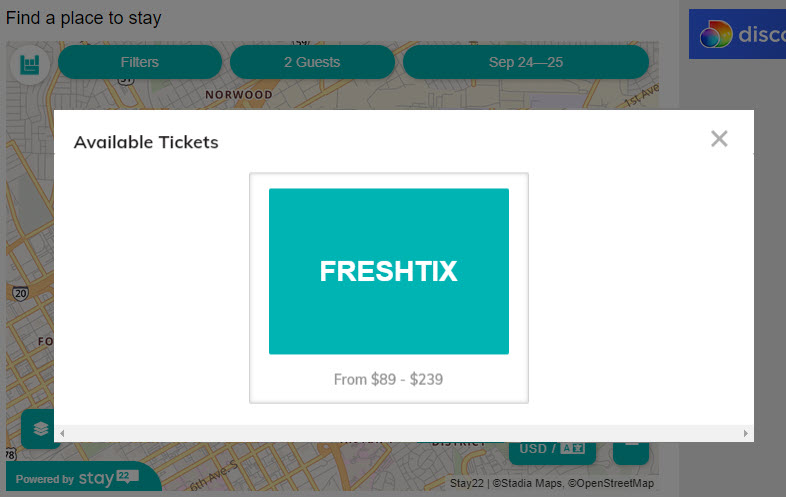Open the Sep 24—25 date picker
The height and width of the screenshot is (497, 786).
[x=526, y=62]
